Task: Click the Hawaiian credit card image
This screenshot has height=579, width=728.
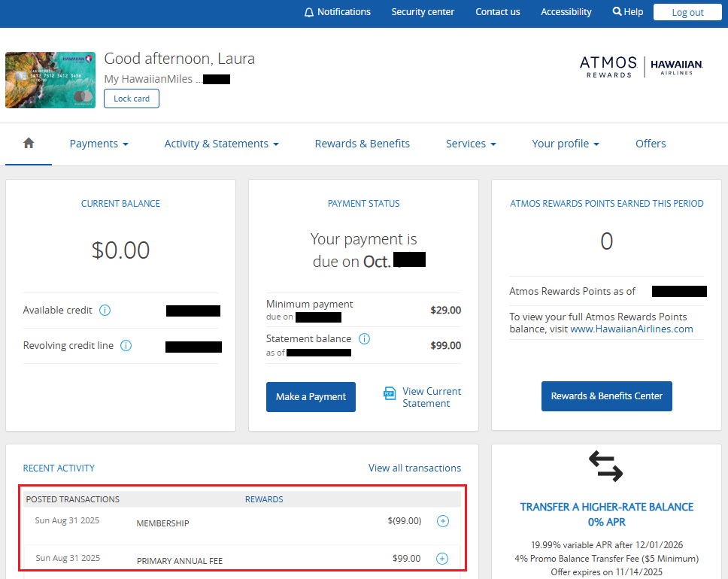Action: click(x=50, y=80)
